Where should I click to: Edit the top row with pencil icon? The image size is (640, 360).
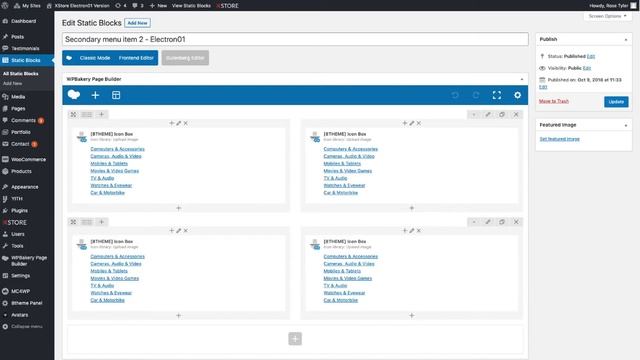488,115
